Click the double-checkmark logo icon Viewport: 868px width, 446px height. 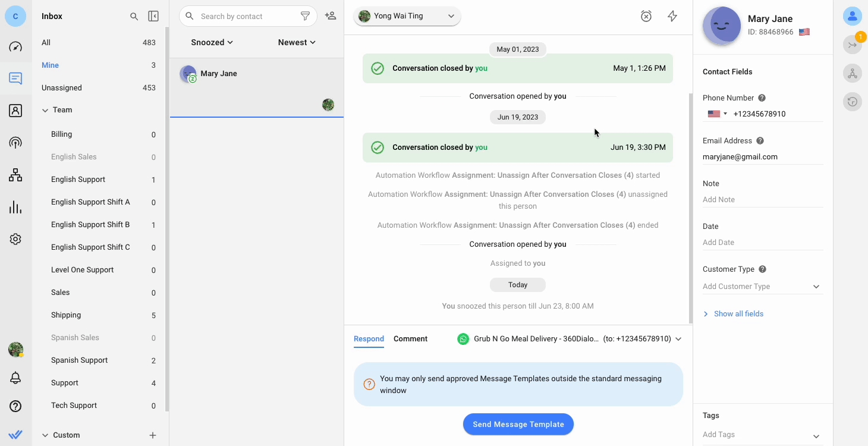(x=15, y=435)
